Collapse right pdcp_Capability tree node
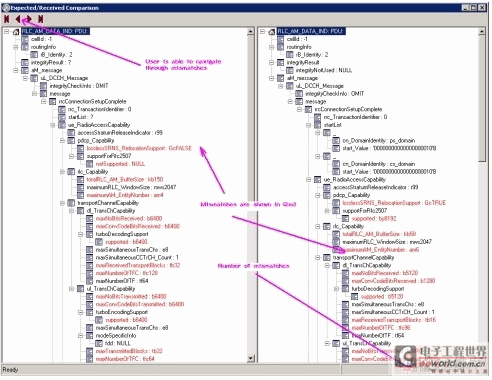The width and height of the screenshot is (492, 380). pyautogui.click(x=318, y=195)
